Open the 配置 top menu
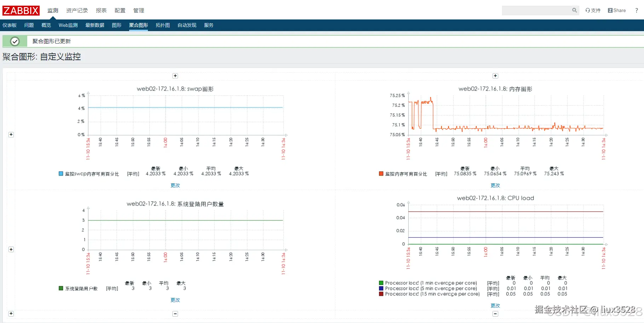This screenshot has height=323, width=644. (x=120, y=11)
